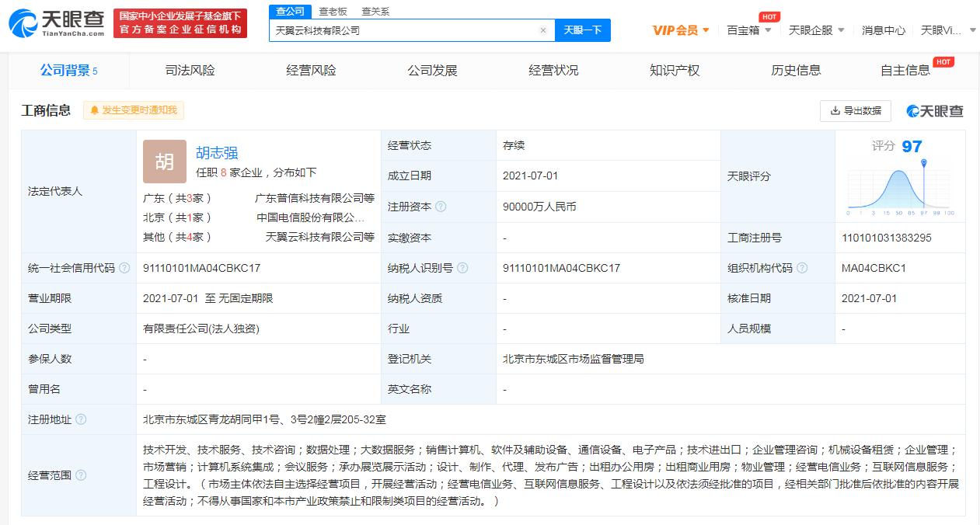
Task: Switch to 经营状况 tab
Action: 553,71
